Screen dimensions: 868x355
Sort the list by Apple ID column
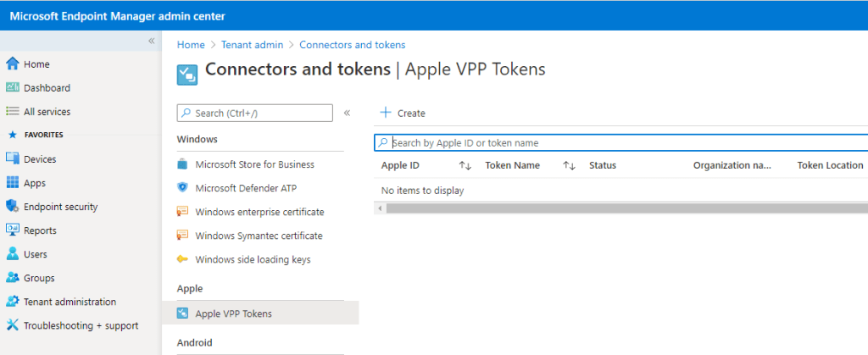pyautogui.click(x=465, y=165)
